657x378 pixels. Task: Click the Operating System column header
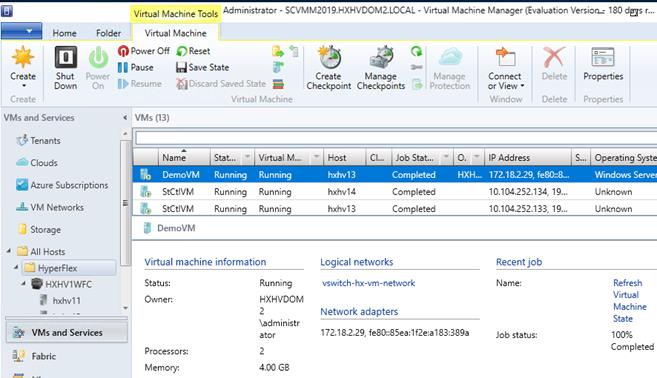click(x=624, y=158)
